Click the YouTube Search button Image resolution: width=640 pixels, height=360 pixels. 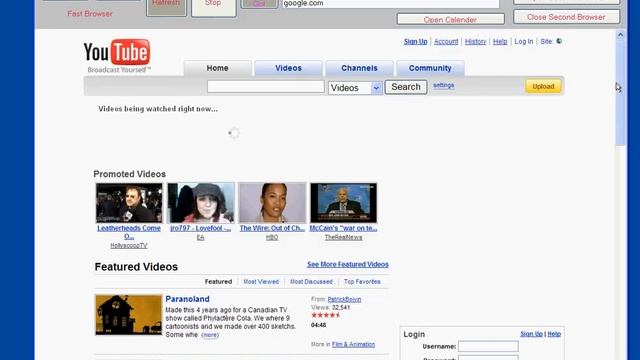[406, 87]
